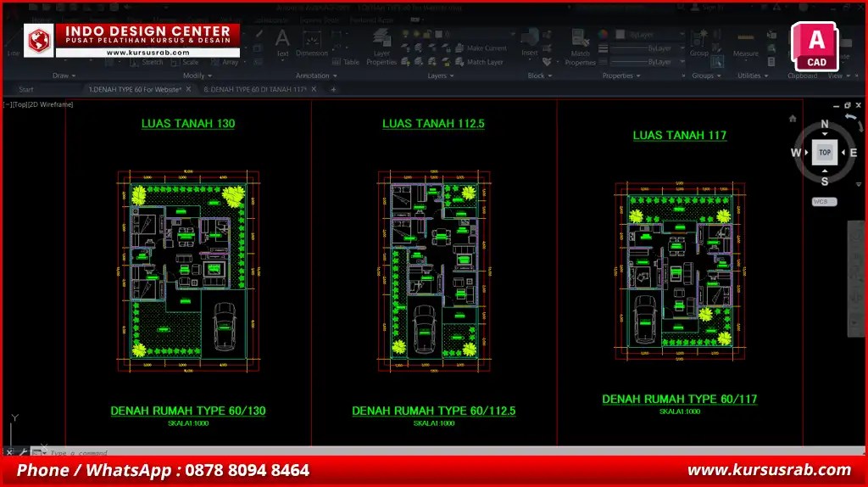Click the object color wheel icon
The width and height of the screenshot is (868, 487).
click(x=604, y=34)
